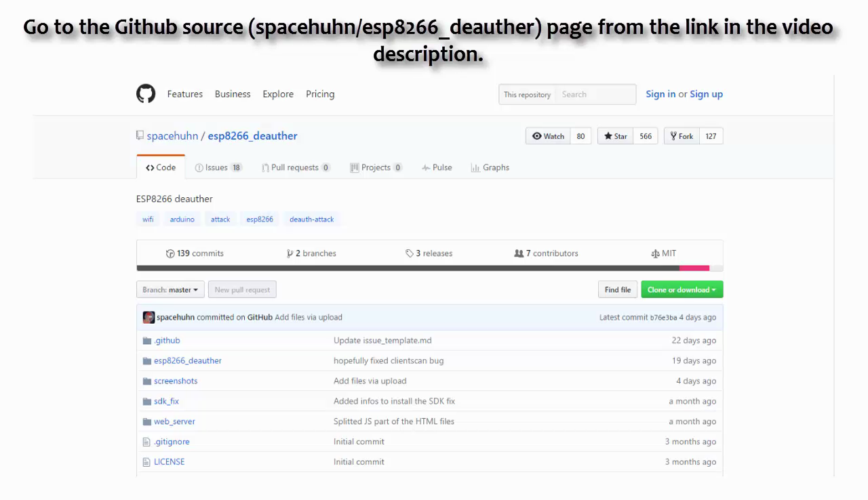Open the .gitignore file name
Image resolution: width=868 pixels, height=500 pixels.
click(x=172, y=442)
